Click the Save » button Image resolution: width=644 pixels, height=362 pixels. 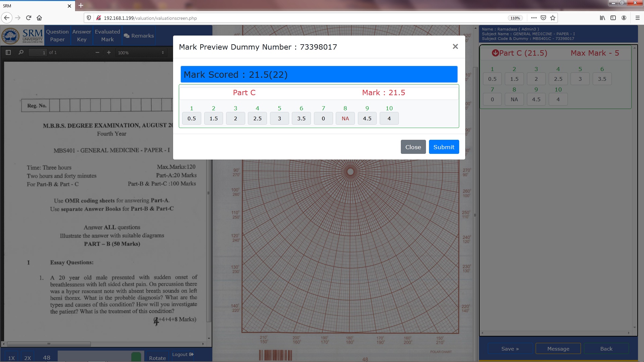tap(510, 349)
